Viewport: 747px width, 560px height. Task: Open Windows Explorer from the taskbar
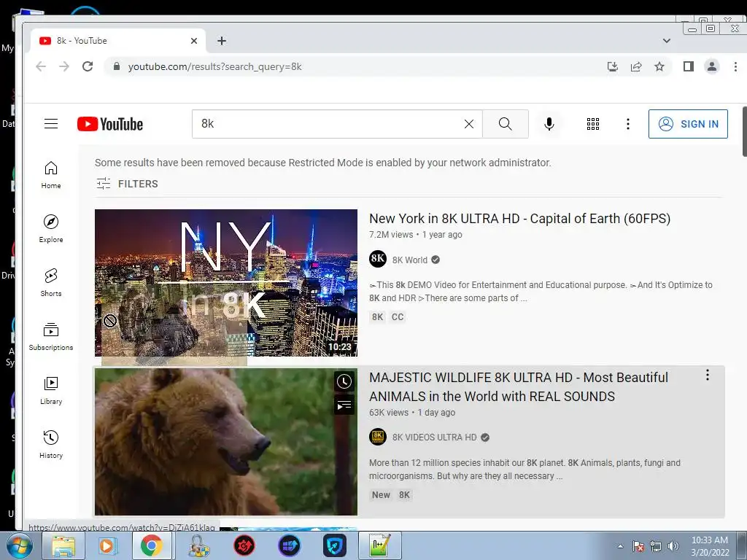(x=63, y=545)
